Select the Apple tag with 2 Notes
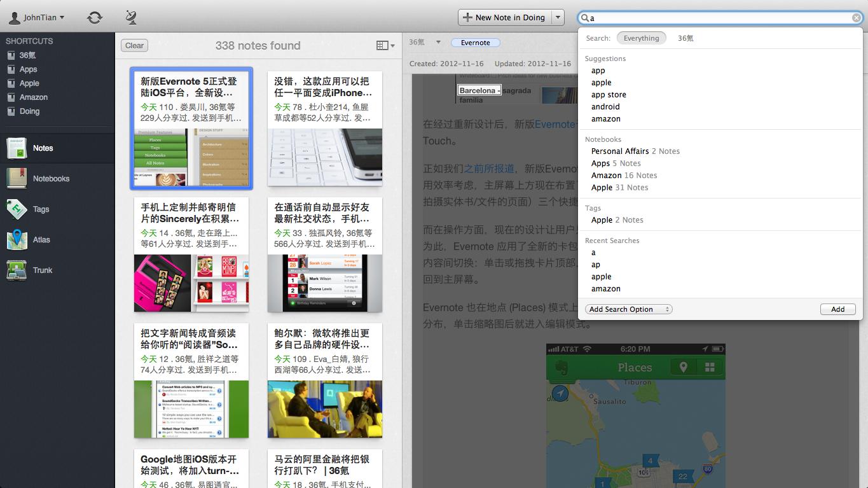 coord(617,220)
